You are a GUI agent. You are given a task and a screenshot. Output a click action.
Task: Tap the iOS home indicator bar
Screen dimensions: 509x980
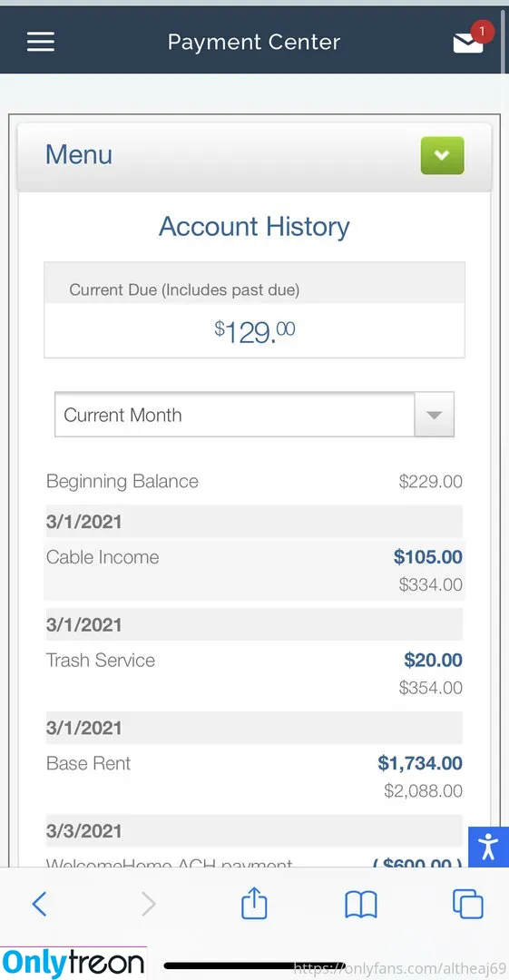[x=254, y=965]
